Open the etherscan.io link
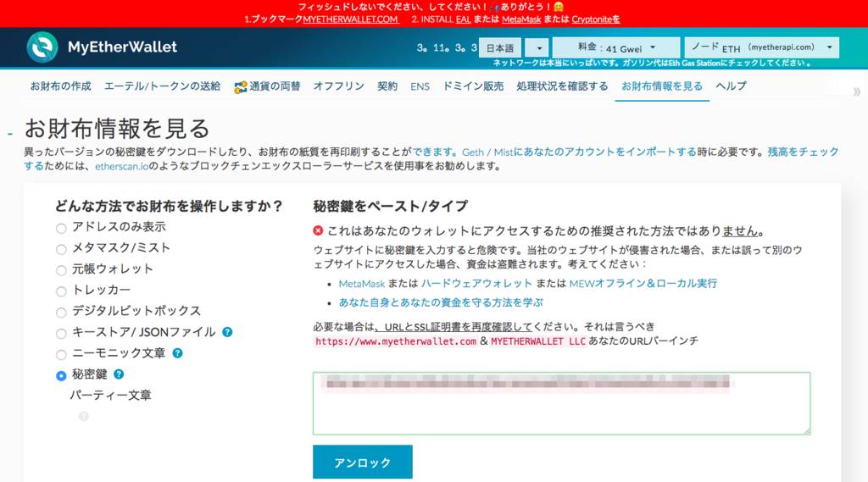 pyautogui.click(x=122, y=167)
